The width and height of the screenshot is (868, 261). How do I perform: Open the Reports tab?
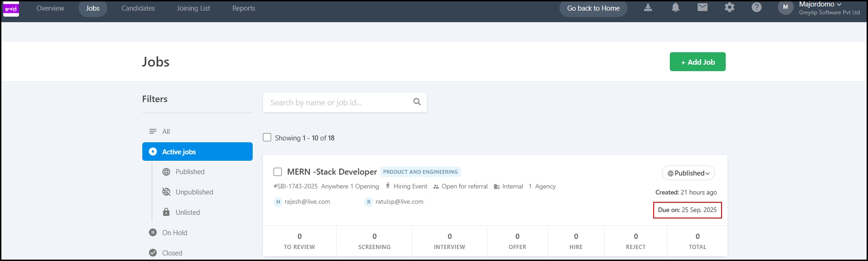click(x=243, y=8)
